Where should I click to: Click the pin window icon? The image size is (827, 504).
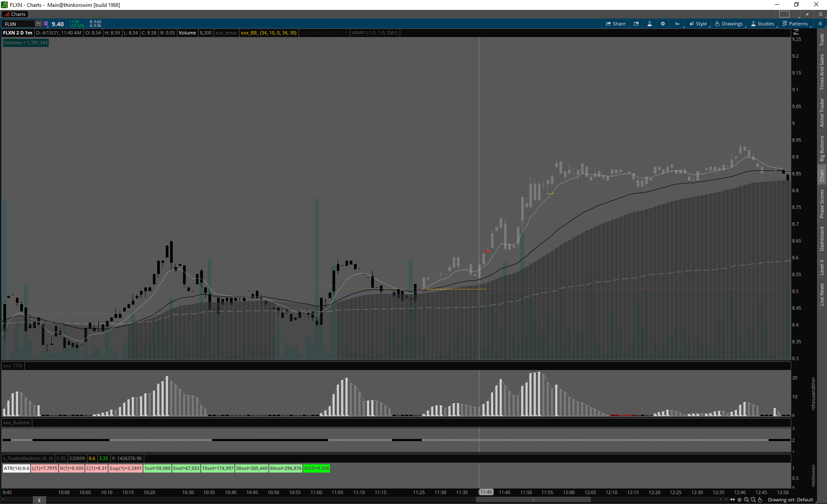point(807,14)
